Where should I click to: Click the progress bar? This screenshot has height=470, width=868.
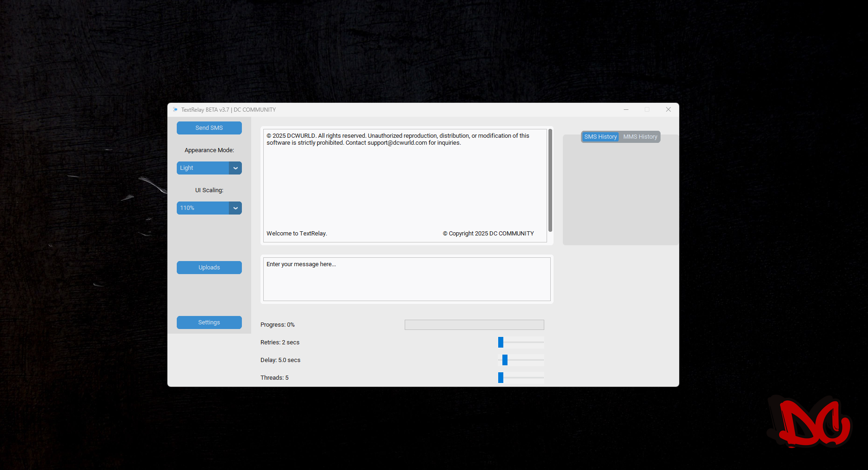474,325
